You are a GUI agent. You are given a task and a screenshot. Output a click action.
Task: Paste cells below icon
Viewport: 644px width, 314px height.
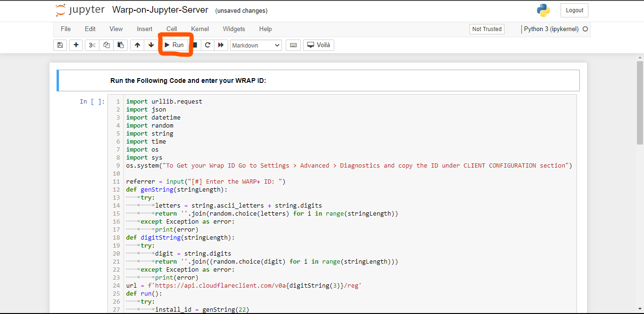point(121,45)
